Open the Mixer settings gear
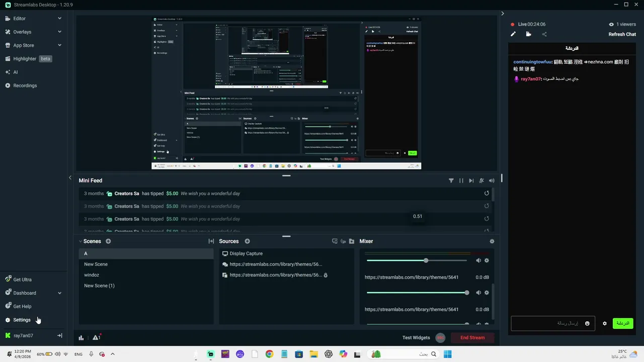644x362 pixels. 492,241
